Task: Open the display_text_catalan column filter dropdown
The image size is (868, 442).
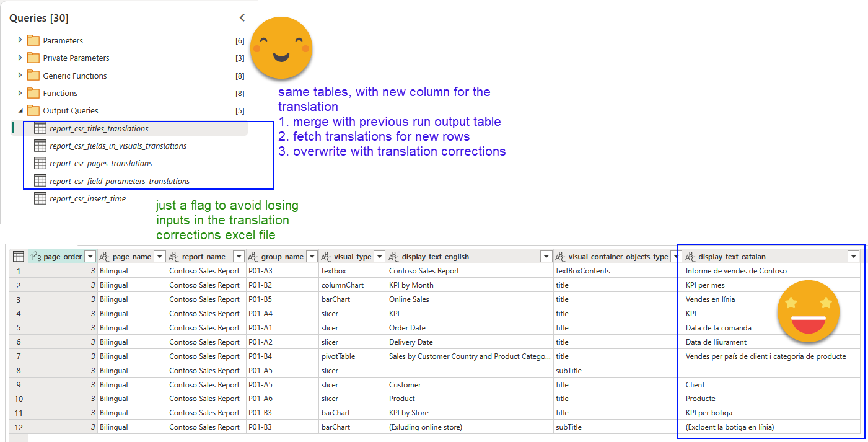Action: click(x=853, y=257)
